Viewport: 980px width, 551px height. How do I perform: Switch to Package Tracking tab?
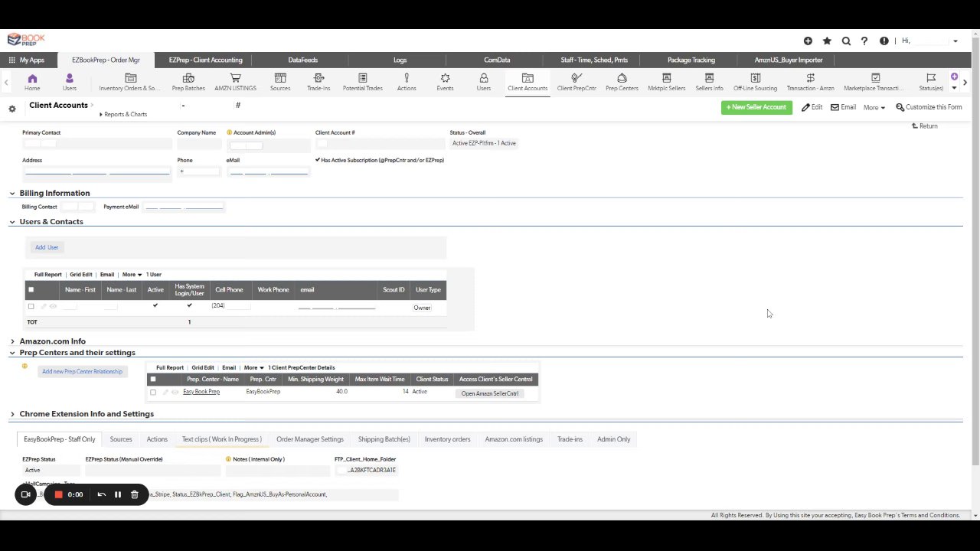coord(691,60)
